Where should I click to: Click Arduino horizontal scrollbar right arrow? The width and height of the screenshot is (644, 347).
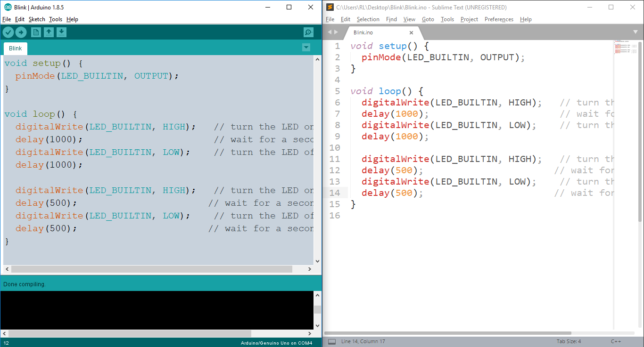pos(310,269)
